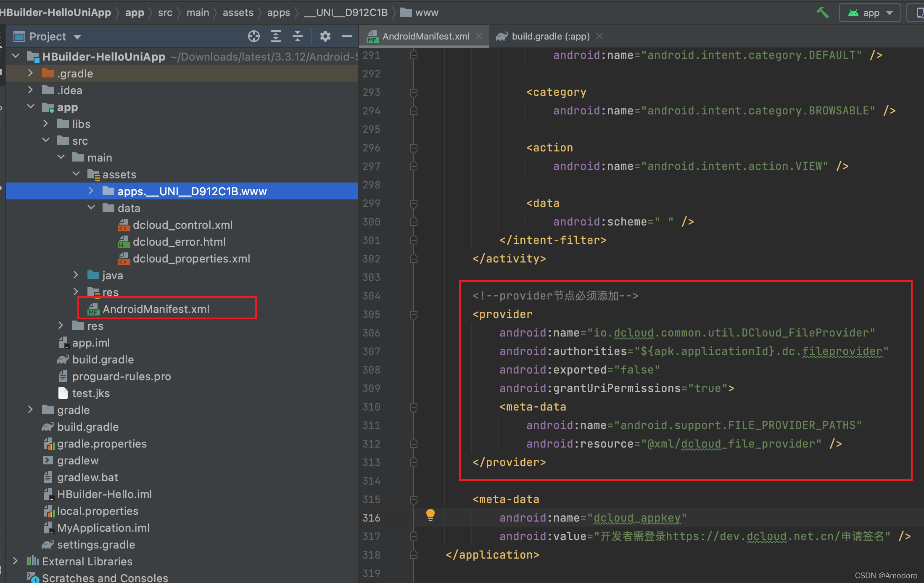924x583 pixels.
Task: Click the lightbulb intention icon on line 316
Action: point(430,515)
